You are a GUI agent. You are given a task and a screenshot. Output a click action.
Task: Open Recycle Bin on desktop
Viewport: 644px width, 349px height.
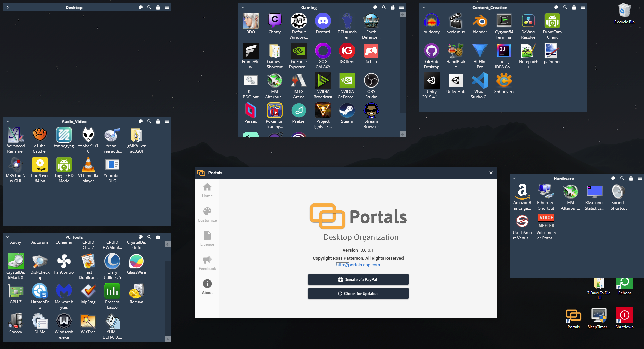(x=624, y=14)
